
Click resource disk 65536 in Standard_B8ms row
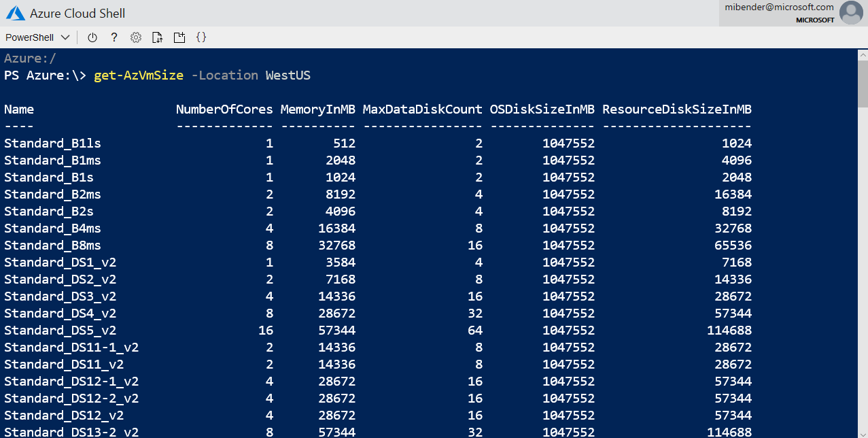pos(733,246)
